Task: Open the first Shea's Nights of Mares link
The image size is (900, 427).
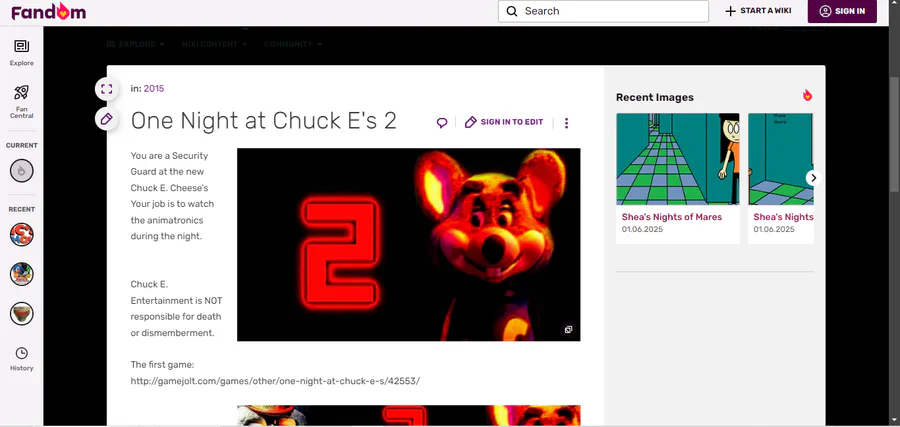Action: [672, 217]
